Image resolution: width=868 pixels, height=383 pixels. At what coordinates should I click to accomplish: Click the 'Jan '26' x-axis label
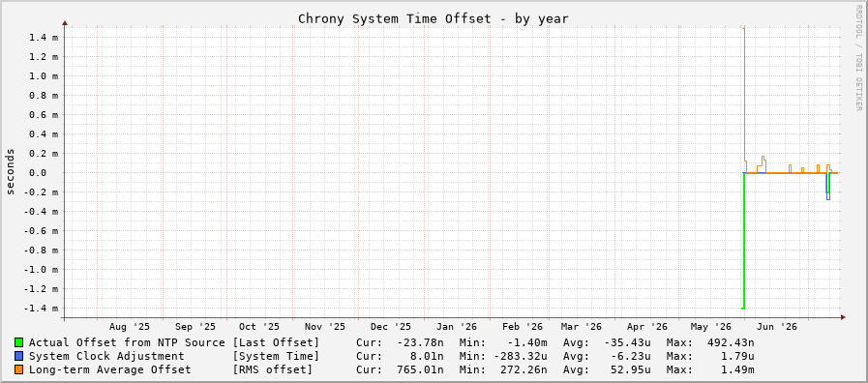pyautogui.click(x=457, y=327)
